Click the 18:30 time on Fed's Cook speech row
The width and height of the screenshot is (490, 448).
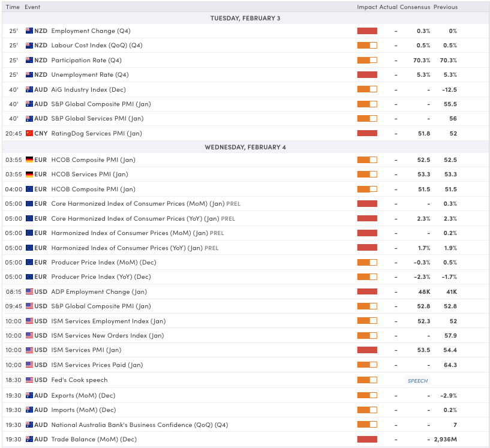[13, 380]
